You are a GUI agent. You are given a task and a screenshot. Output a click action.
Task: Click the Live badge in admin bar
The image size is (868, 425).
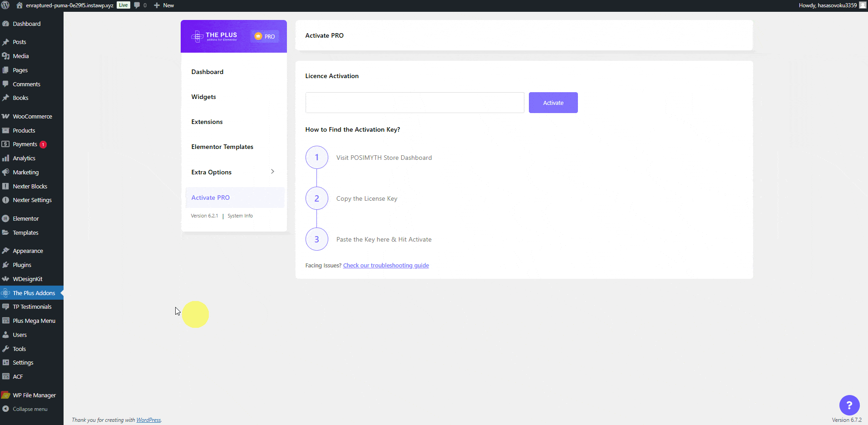[123, 5]
